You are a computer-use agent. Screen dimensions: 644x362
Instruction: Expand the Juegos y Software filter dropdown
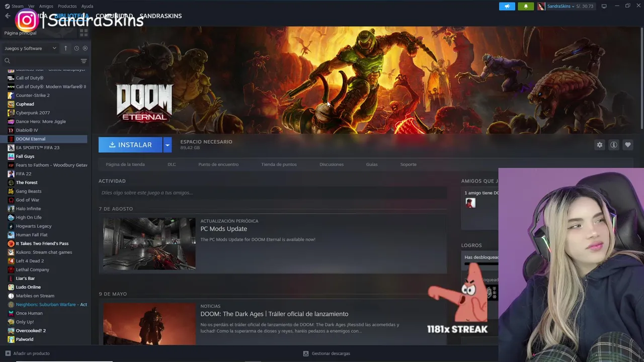[x=30, y=48]
